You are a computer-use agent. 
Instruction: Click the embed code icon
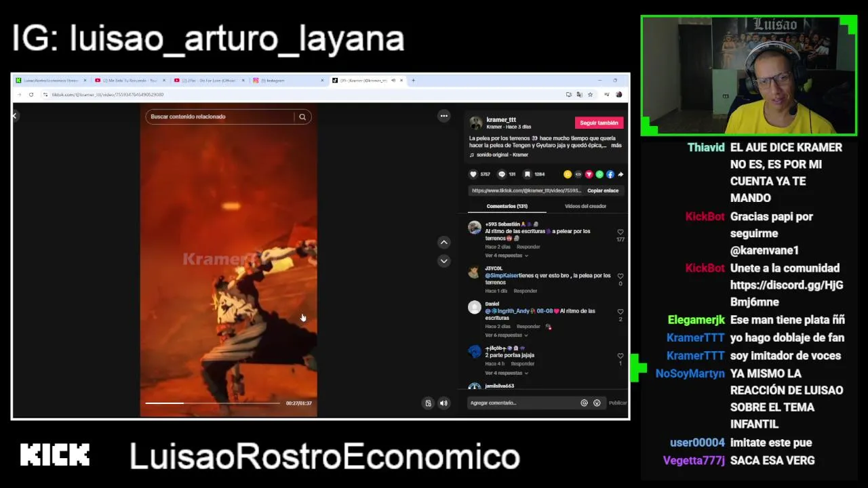point(578,174)
